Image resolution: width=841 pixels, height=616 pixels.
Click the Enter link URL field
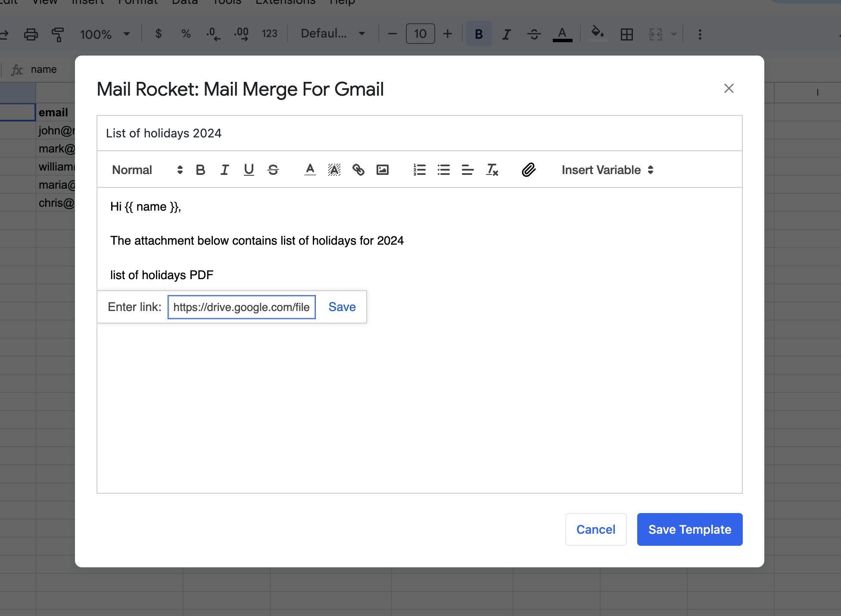click(x=241, y=307)
